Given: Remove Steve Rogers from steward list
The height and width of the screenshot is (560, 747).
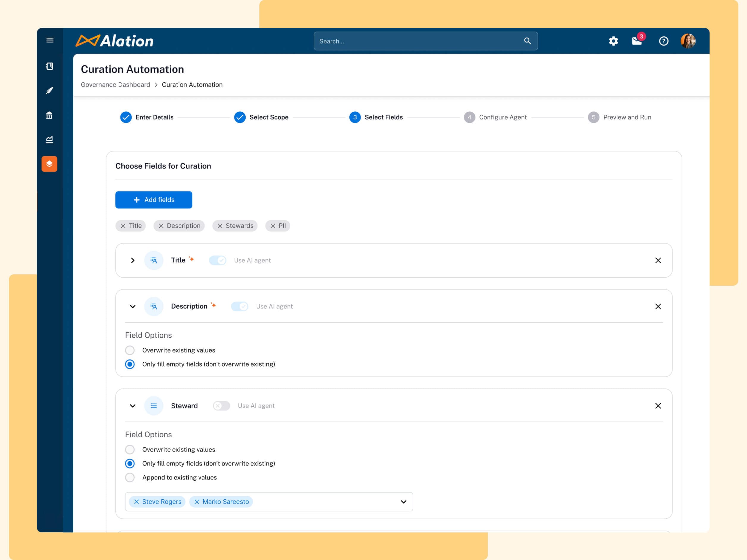Looking at the screenshot, I should click(x=136, y=502).
